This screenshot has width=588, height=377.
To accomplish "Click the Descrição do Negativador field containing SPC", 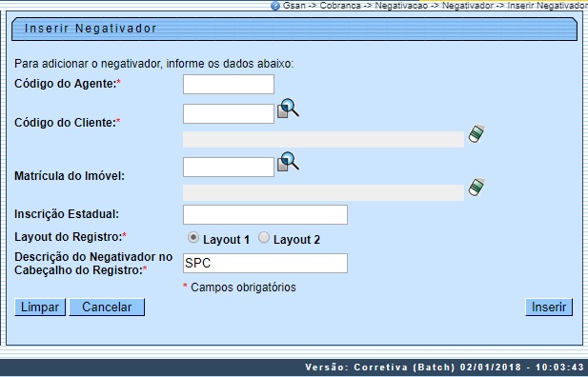I will click(x=265, y=264).
